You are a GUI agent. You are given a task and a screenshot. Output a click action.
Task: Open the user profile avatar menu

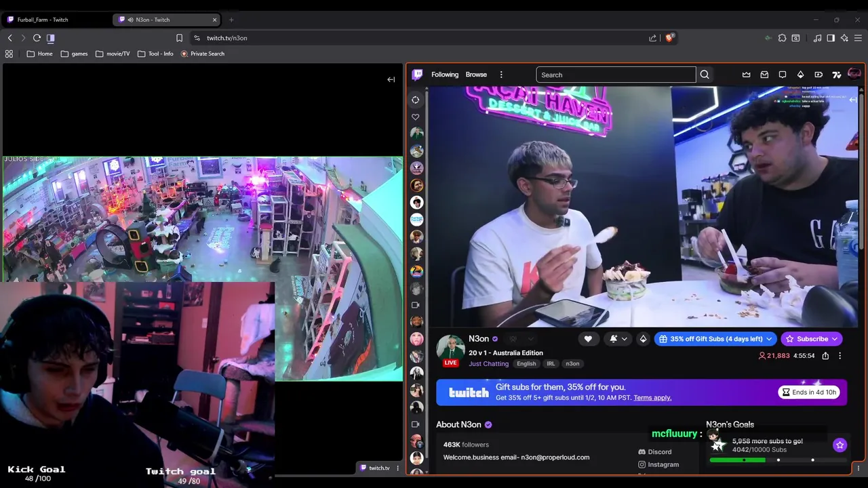coord(854,74)
